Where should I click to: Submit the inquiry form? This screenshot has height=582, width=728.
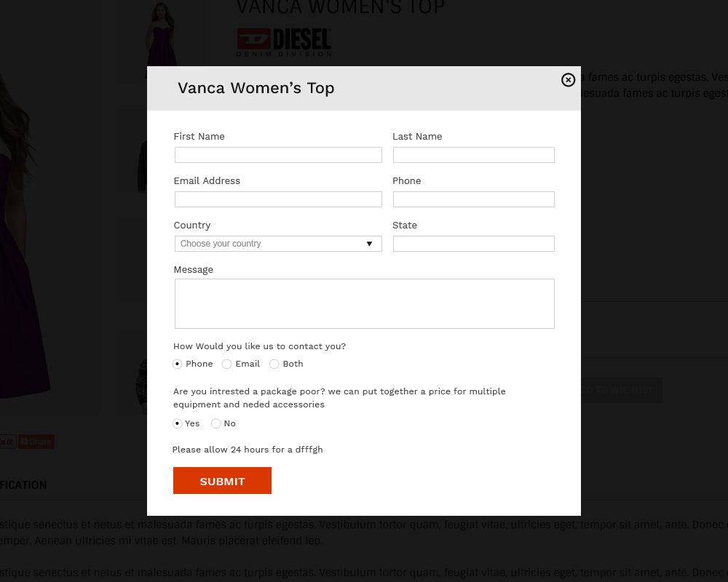coord(222,480)
